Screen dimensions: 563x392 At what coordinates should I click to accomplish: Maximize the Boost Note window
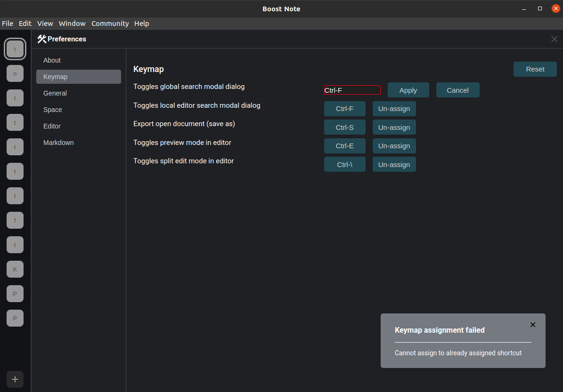point(539,8)
